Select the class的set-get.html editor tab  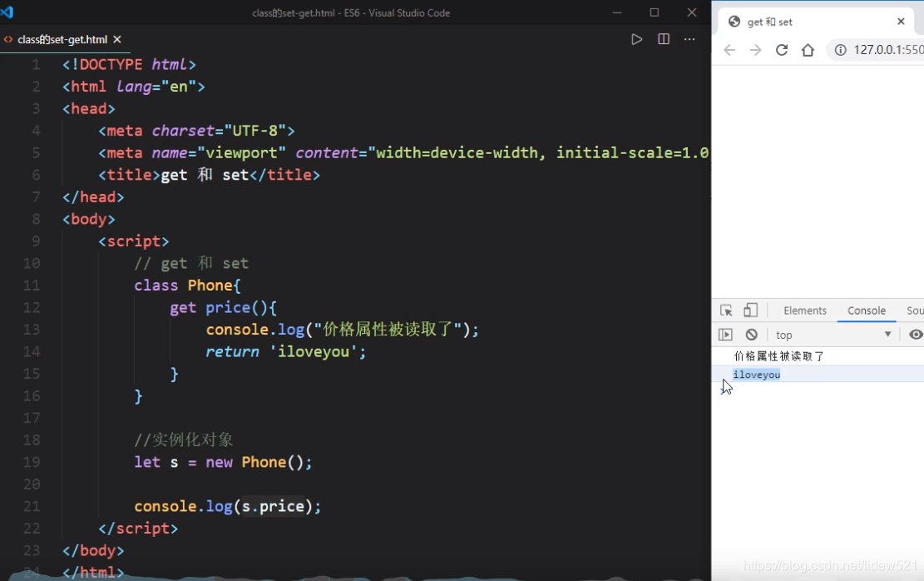62,39
